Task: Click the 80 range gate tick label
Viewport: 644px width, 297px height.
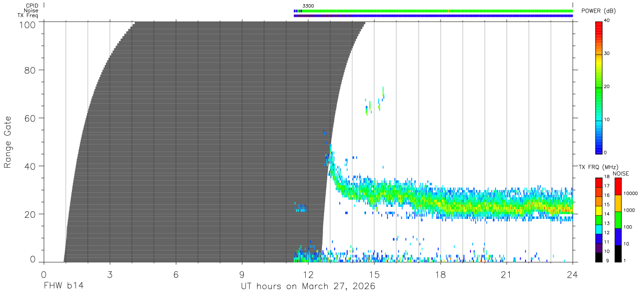Action: point(29,70)
